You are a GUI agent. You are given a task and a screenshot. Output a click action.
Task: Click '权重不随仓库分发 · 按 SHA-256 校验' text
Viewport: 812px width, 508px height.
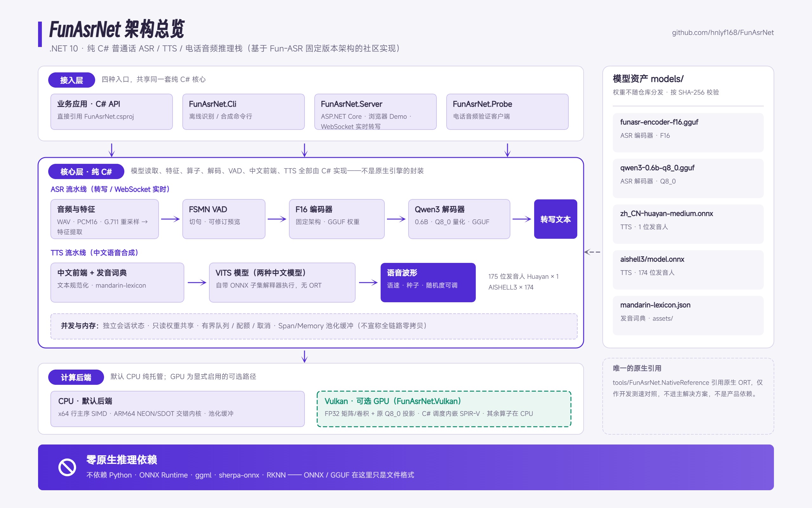pyautogui.click(x=666, y=92)
